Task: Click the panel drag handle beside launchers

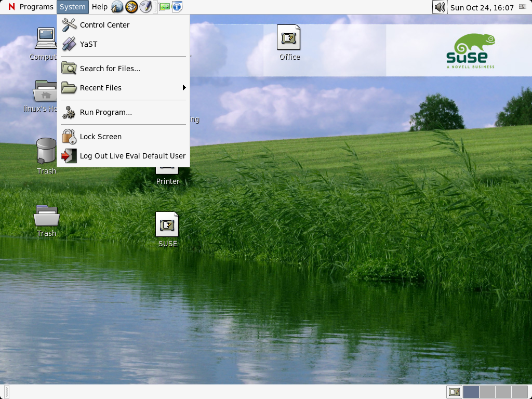Action: pyautogui.click(x=155, y=7)
